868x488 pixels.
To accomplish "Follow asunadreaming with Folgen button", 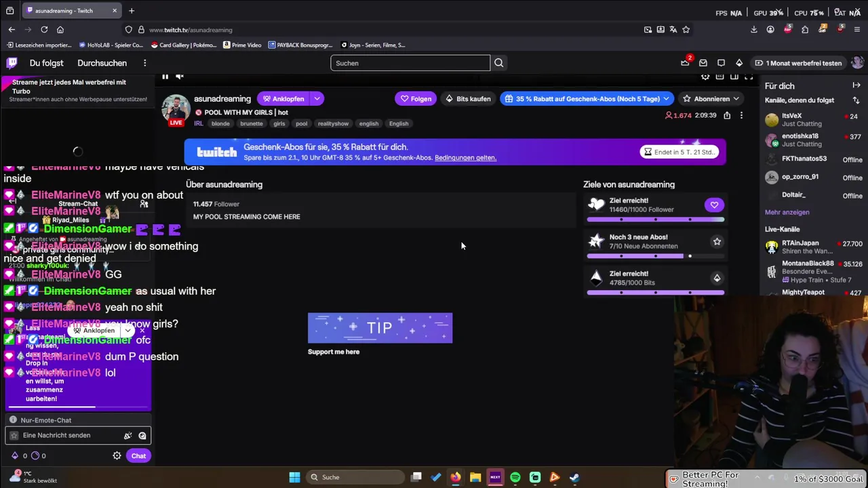I will (x=416, y=99).
